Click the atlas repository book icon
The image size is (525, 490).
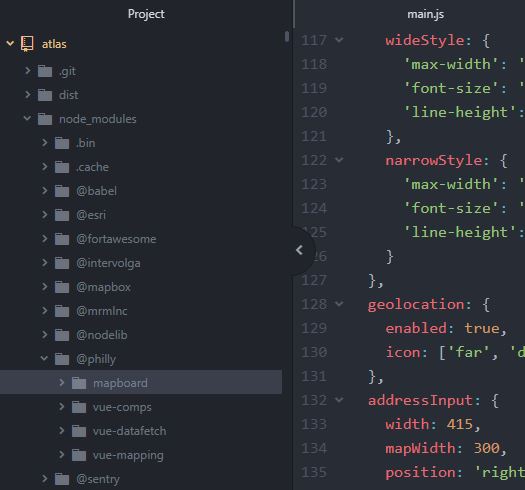[27, 44]
